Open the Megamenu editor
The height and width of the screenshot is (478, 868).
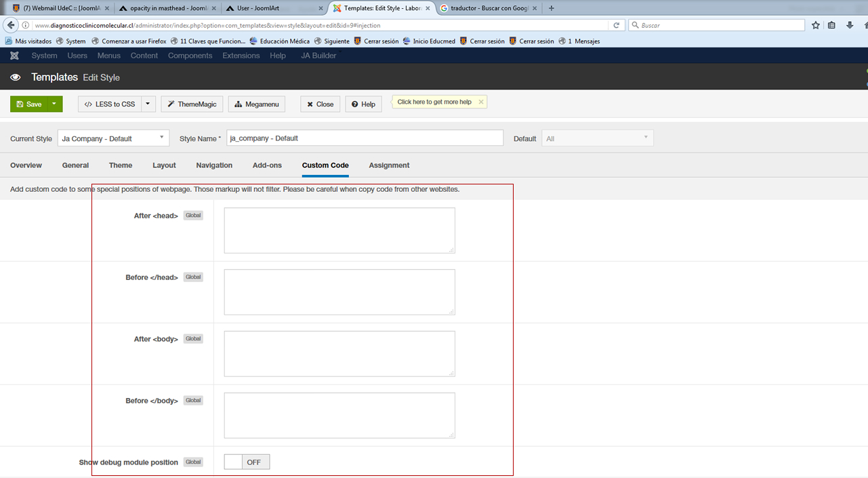(257, 104)
